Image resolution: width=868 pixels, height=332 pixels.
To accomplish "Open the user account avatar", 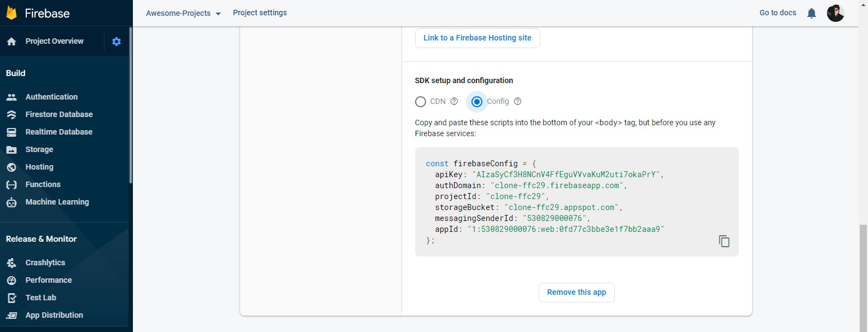I will (835, 13).
